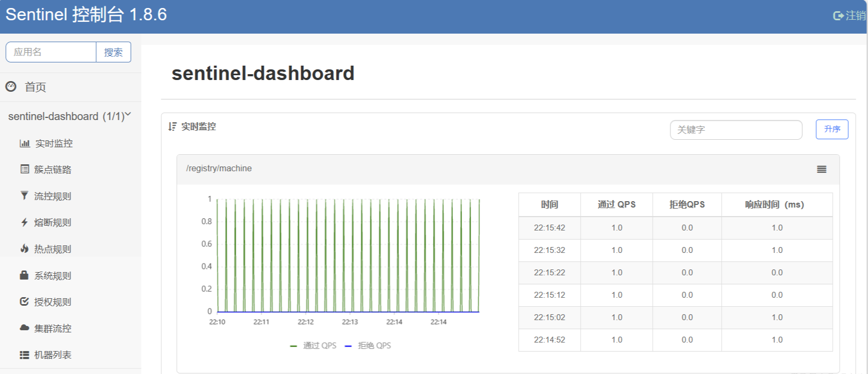Select the 22:15:02 time cell
This screenshot has height=374, width=868.
point(550,317)
